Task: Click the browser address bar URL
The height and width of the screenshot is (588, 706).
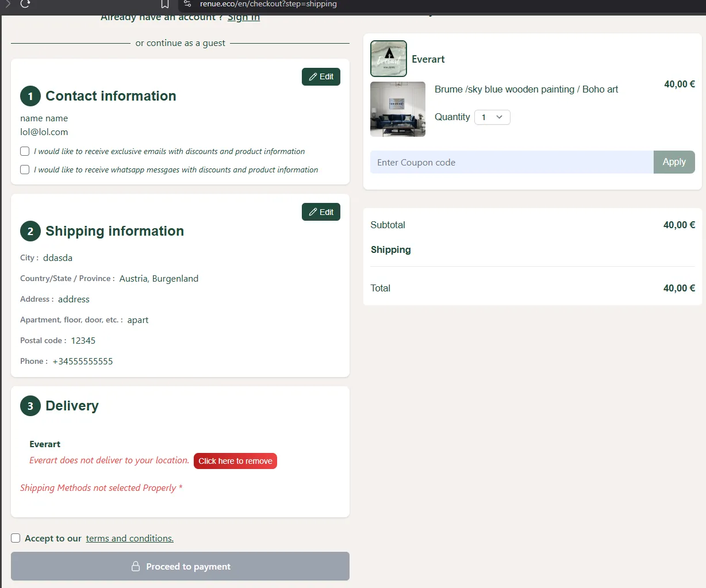Action: coord(268,4)
